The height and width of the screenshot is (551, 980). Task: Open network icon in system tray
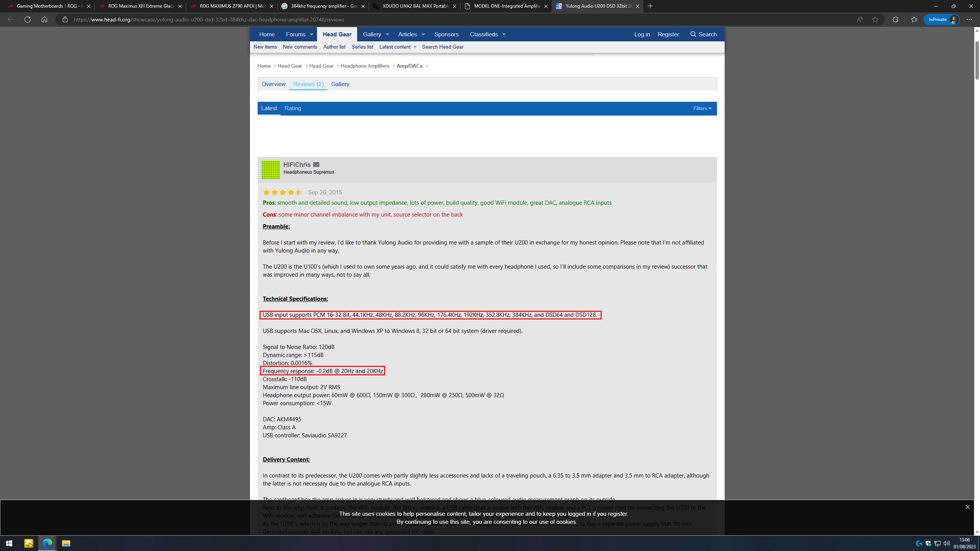[938, 543]
